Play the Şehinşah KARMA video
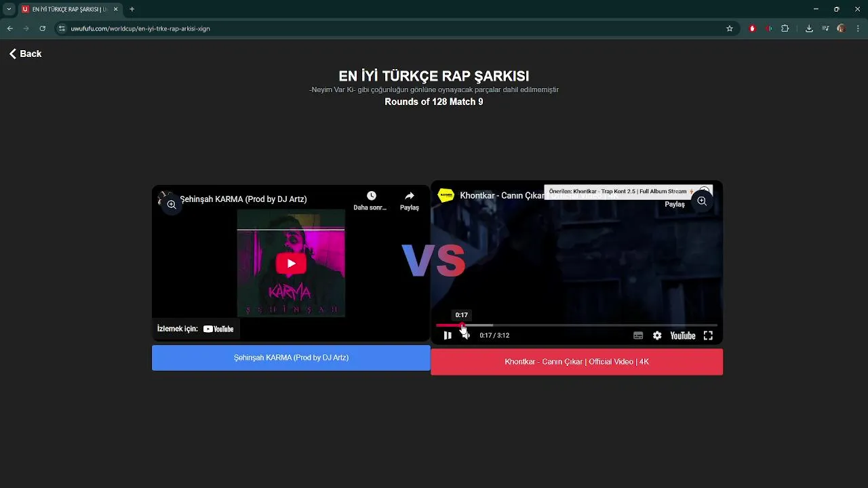 click(x=291, y=264)
